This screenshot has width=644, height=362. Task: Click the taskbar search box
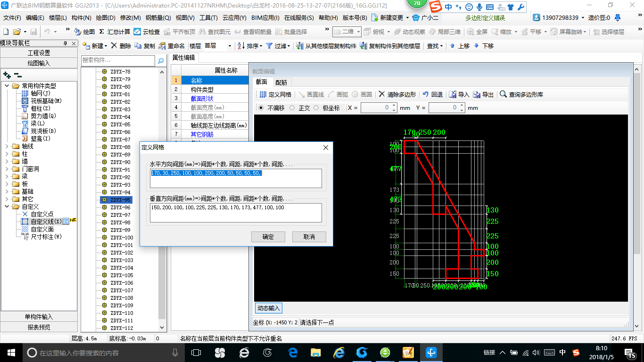[x=104, y=353]
